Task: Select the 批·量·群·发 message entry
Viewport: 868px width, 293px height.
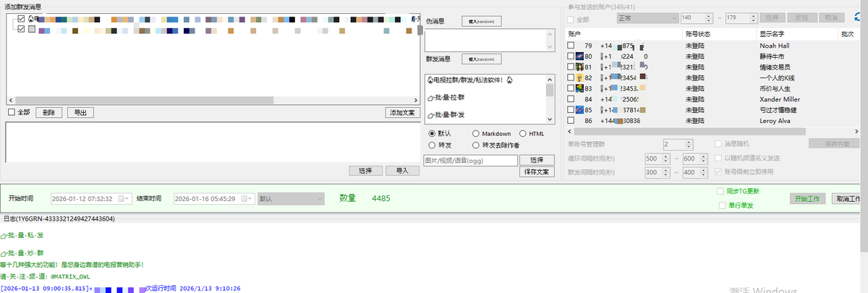Action: tap(447, 114)
